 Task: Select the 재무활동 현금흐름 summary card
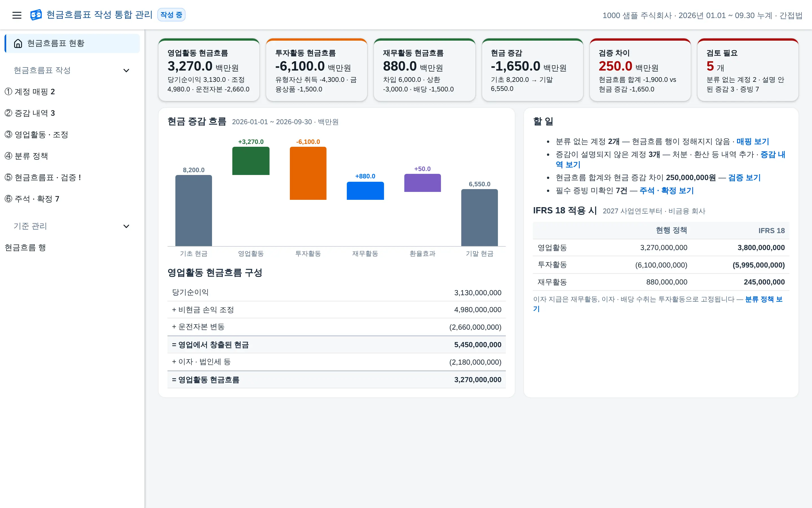(424, 70)
